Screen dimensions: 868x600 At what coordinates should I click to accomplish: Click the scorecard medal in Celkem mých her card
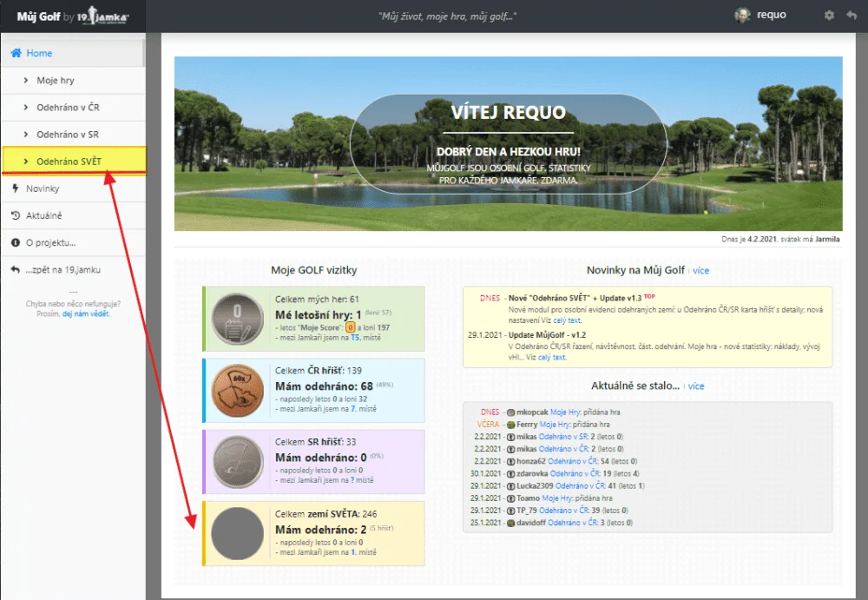coord(238,320)
